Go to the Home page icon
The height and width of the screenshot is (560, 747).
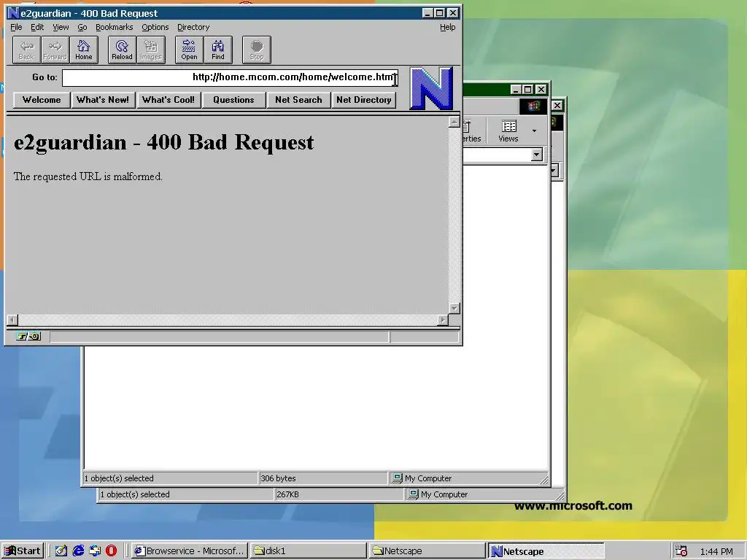pyautogui.click(x=84, y=50)
